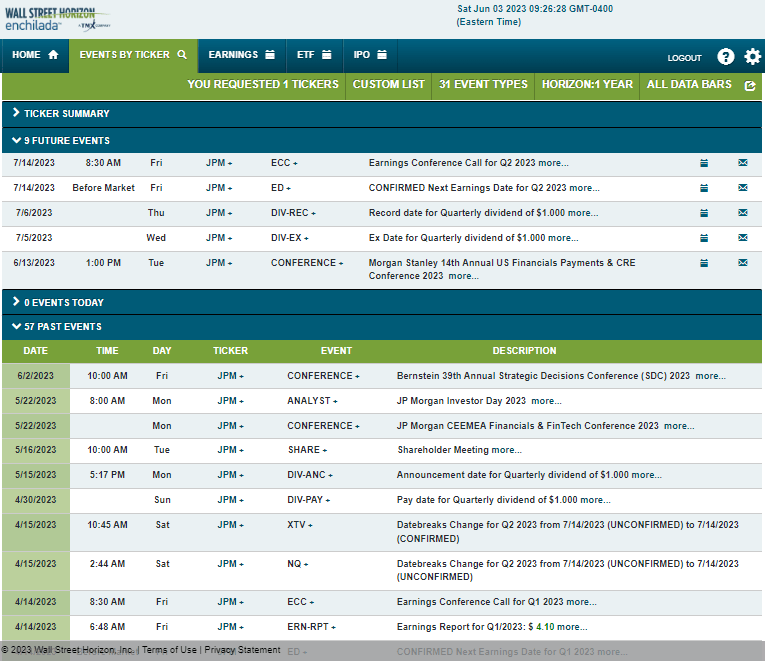Select 5/15/2023 date cell

(x=36, y=475)
